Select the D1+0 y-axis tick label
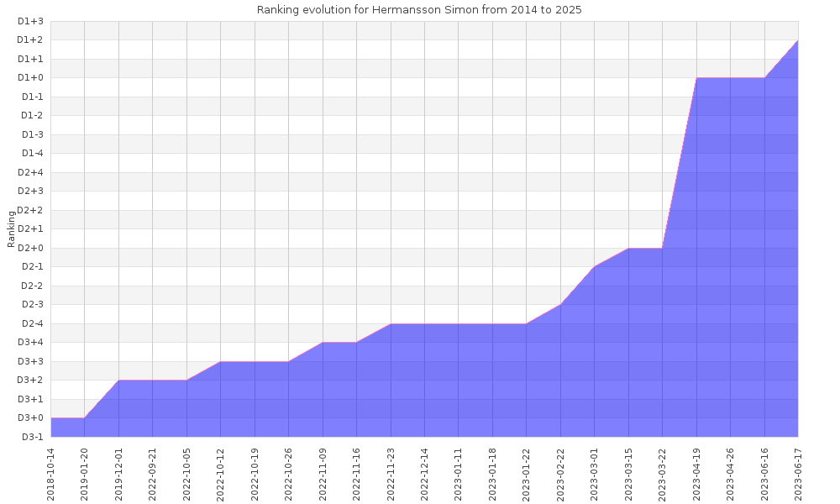The width and height of the screenshot is (840, 504). coord(30,78)
